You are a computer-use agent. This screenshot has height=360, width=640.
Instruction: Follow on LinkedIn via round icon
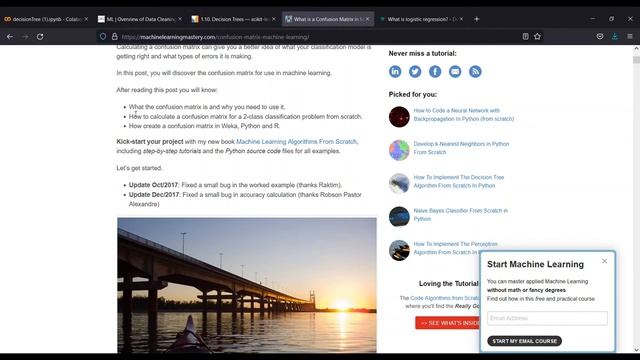tap(395, 71)
